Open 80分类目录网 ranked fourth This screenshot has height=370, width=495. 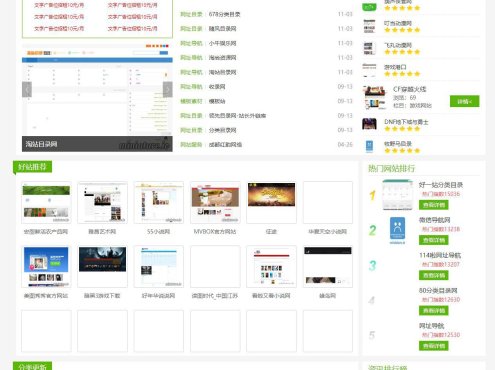438,291
